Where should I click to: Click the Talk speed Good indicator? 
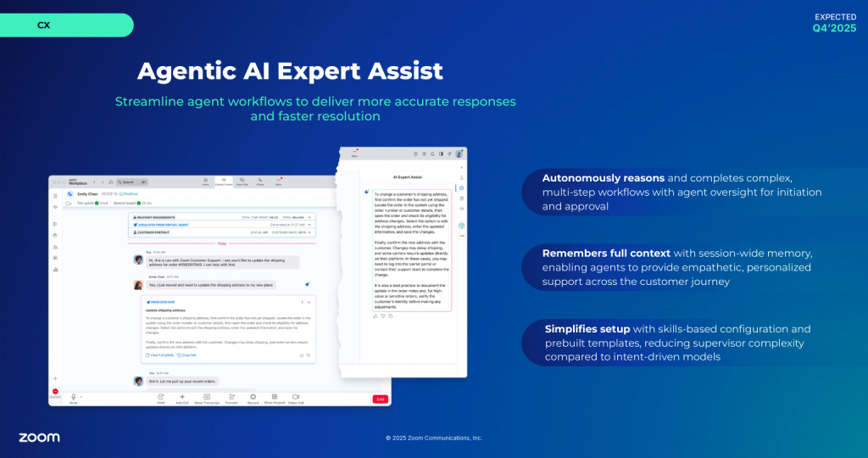[x=92, y=204]
